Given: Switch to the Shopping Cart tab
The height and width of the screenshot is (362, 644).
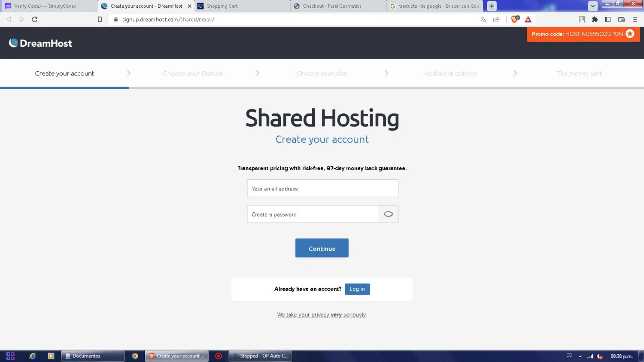Looking at the screenshot, I should click(242, 6).
